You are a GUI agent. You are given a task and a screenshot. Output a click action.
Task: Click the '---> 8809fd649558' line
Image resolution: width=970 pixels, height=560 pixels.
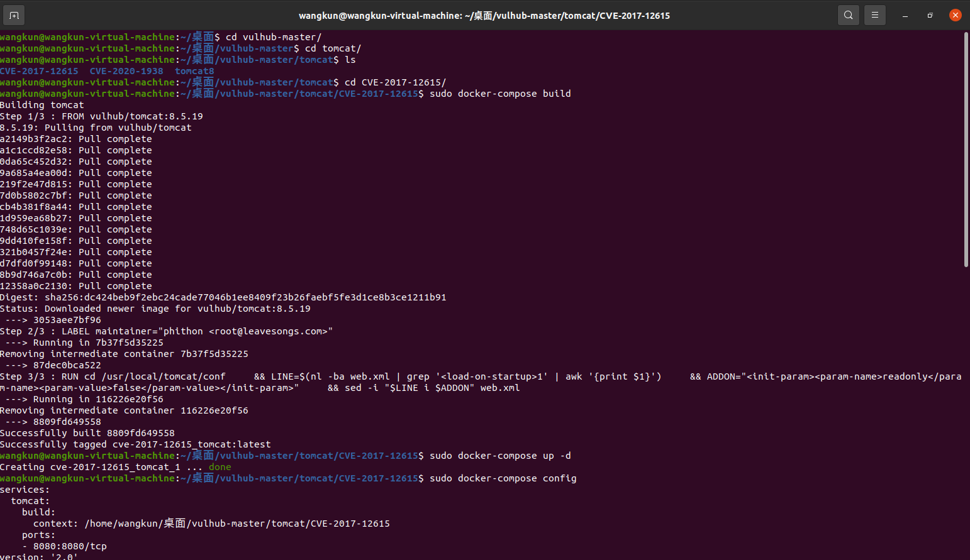click(53, 422)
